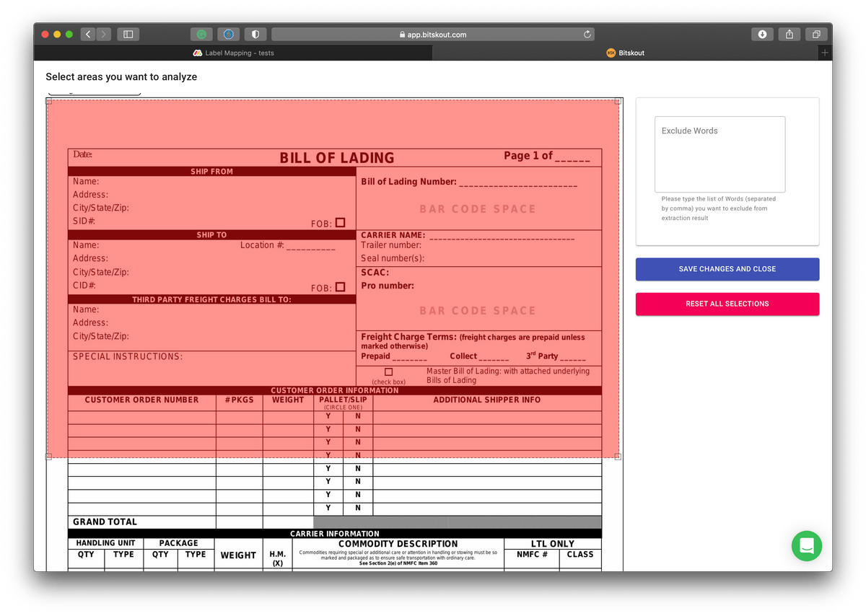Screen dimensions: 866x616
Task: Click the BILL OF LADING title text
Action: point(337,158)
